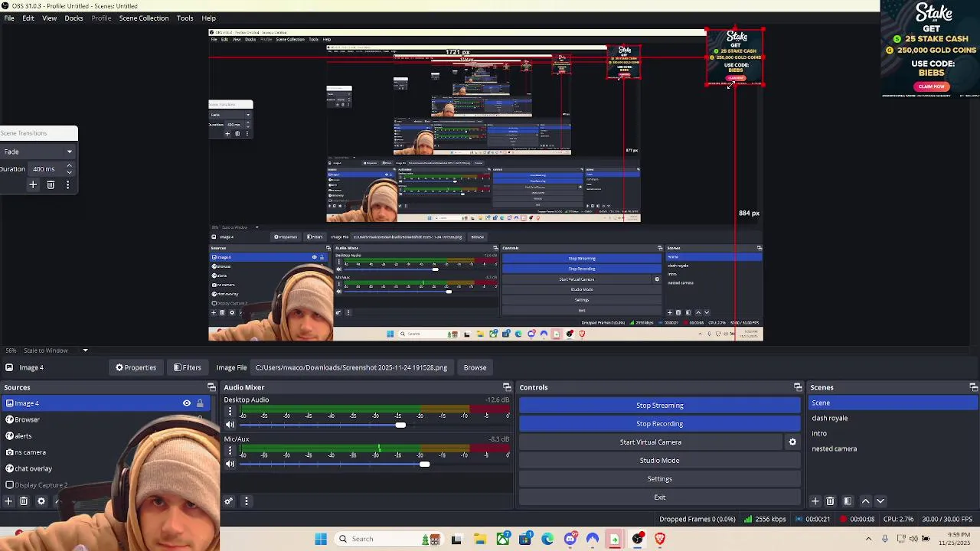This screenshot has height=551, width=980.
Task: Open the Profile menu
Action: coord(101,18)
